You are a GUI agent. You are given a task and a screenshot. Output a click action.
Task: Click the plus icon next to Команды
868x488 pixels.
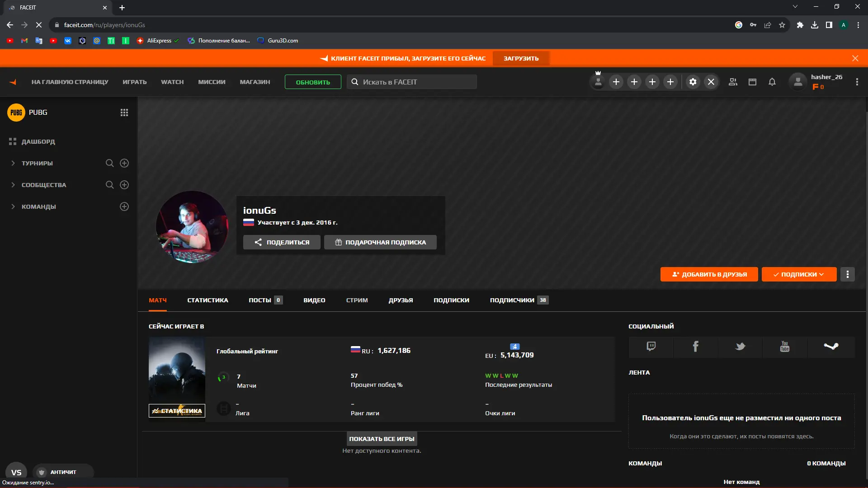click(124, 206)
